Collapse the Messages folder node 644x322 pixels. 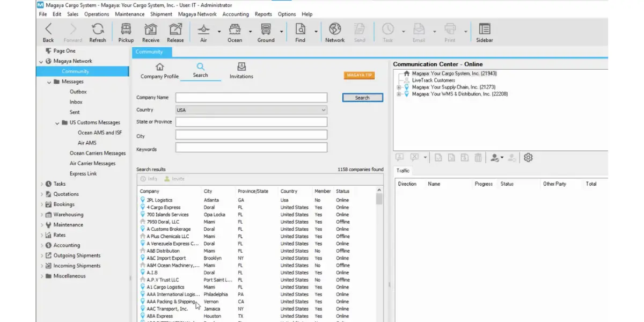[49, 82]
